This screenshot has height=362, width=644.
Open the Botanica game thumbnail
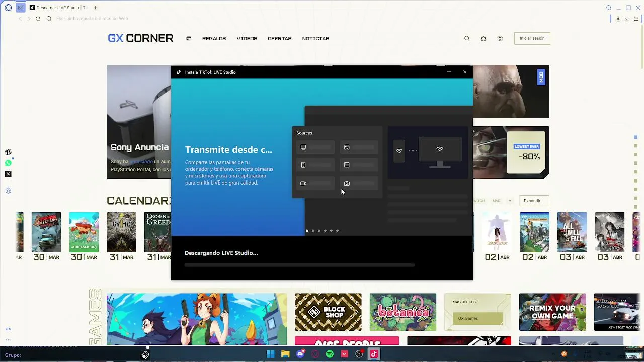tap(403, 312)
